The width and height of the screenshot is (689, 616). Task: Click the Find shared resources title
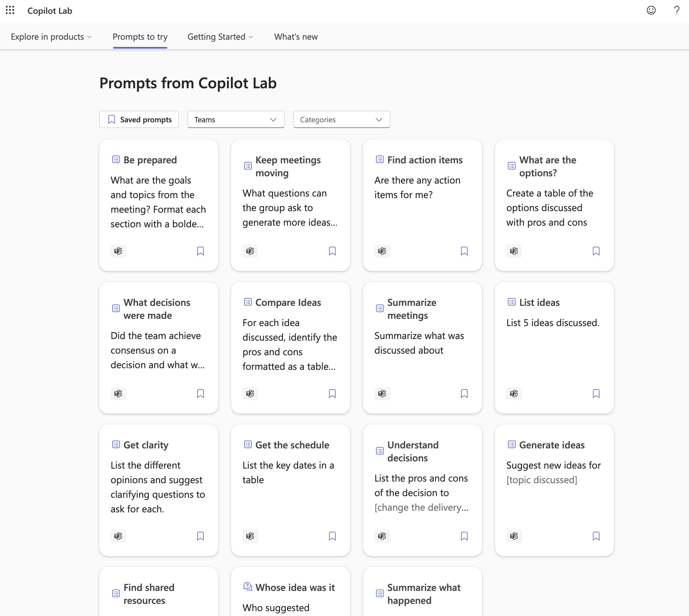pyautogui.click(x=149, y=594)
